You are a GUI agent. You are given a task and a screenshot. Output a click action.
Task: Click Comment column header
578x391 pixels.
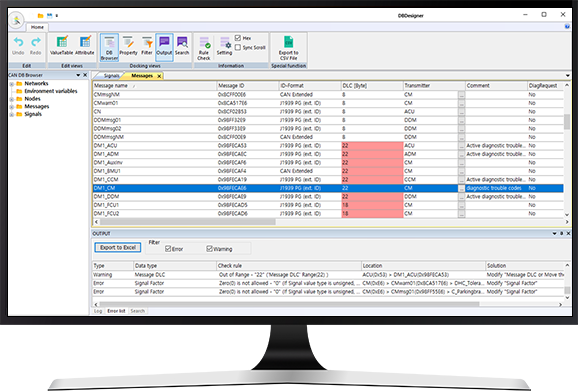496,85
